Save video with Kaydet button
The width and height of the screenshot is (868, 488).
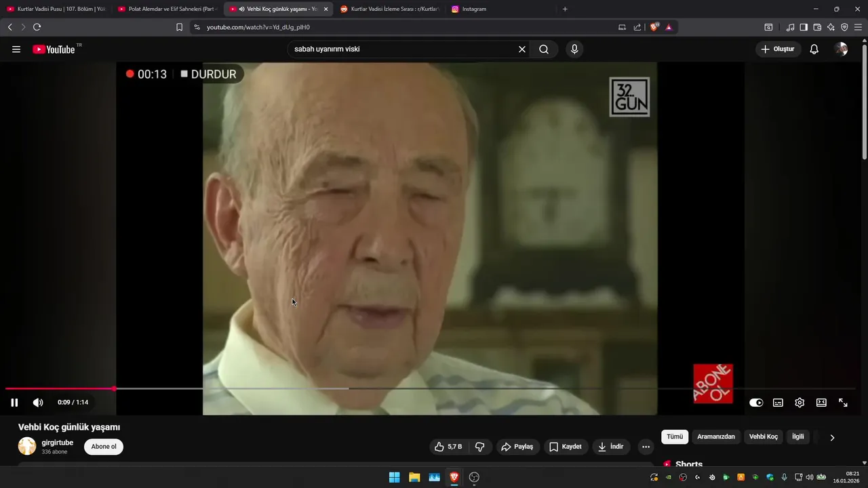[566, 447]
